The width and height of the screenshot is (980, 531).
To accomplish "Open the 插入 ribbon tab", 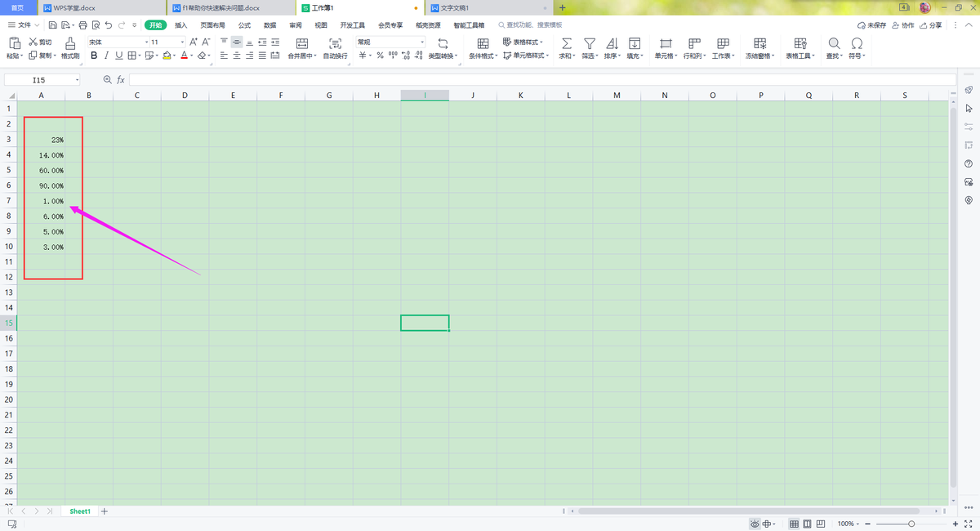I will click(181, 26).
